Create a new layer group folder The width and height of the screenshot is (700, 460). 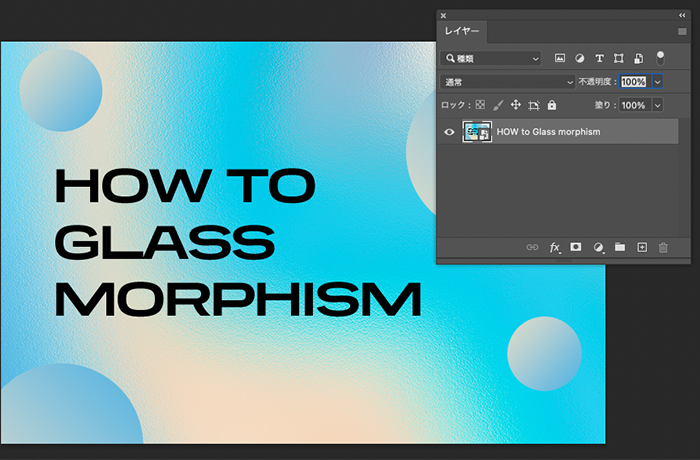coord(620,247)
